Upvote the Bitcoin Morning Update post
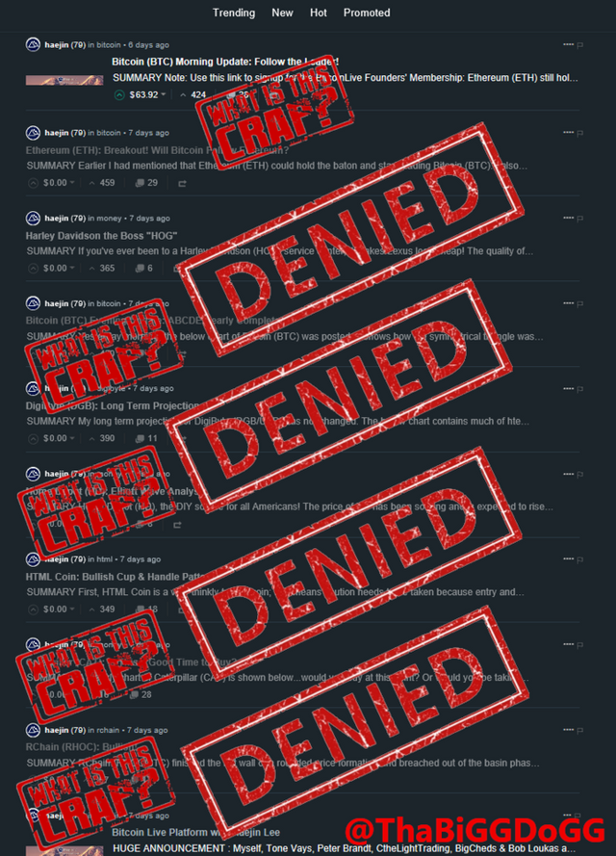Viewport: 616px width, 856px height. (119, 95)
